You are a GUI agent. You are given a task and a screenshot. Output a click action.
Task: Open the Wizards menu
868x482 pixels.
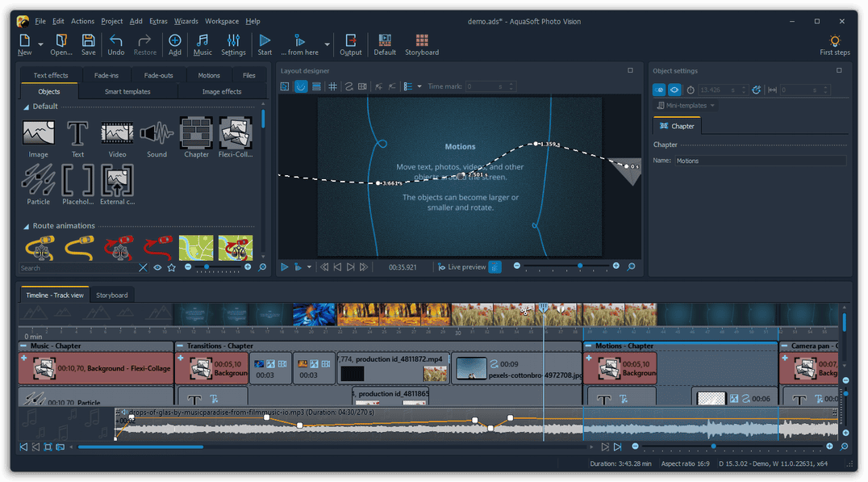(x=186, y=21)
